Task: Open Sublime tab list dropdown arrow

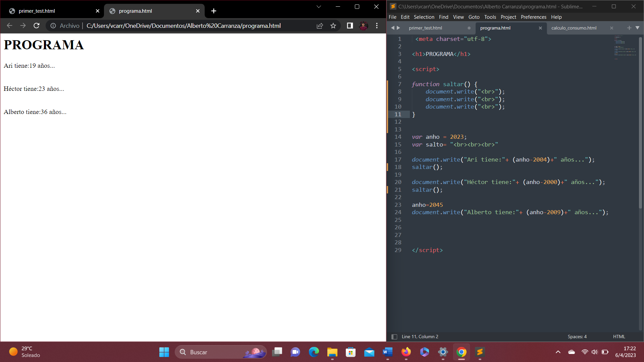Action: pos(637,28)
